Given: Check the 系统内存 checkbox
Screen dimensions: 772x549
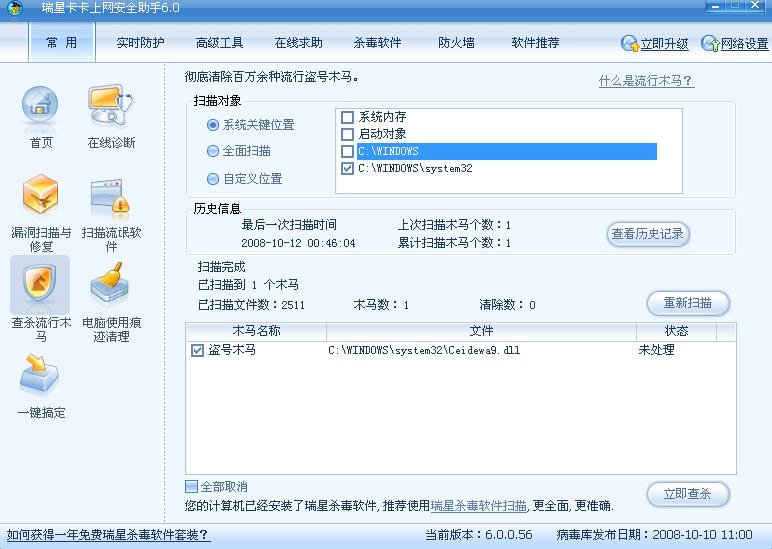Looking at the screenshot, I should click(347, 117).
